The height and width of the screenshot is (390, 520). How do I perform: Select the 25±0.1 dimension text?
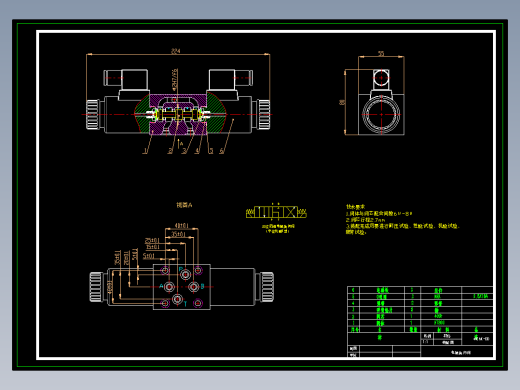[152, 240]
